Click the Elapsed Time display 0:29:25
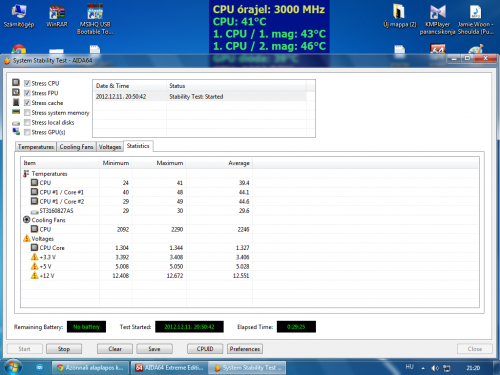500x375 pixels. [x=296, y=327]
